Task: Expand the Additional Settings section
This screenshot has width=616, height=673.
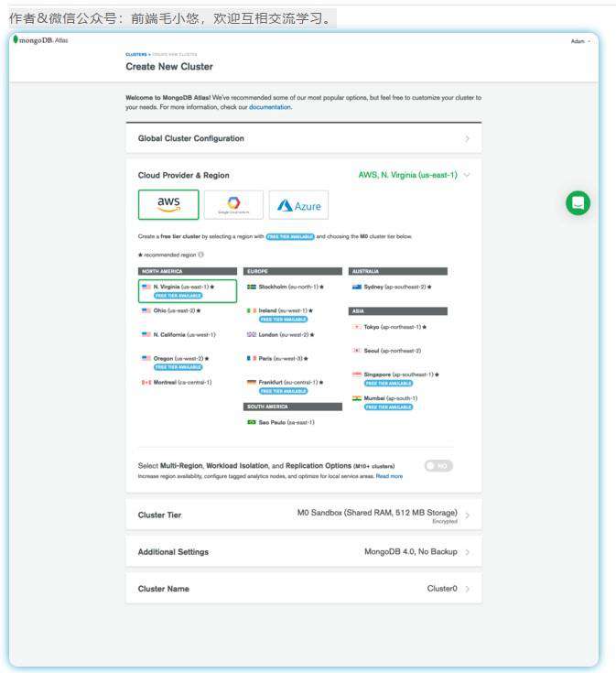Action: tap(304, 551)
